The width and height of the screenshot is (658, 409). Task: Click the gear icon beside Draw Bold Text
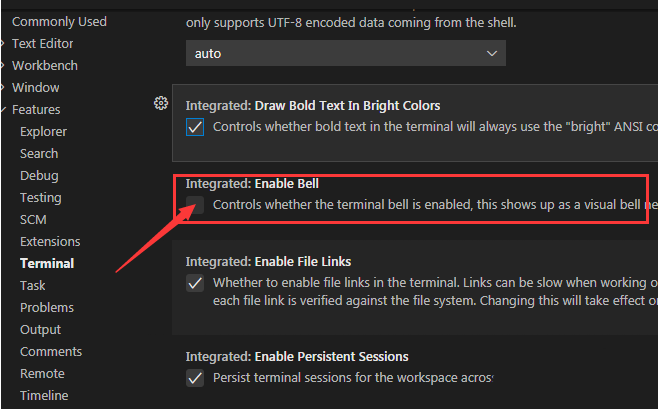pos(160,103)
